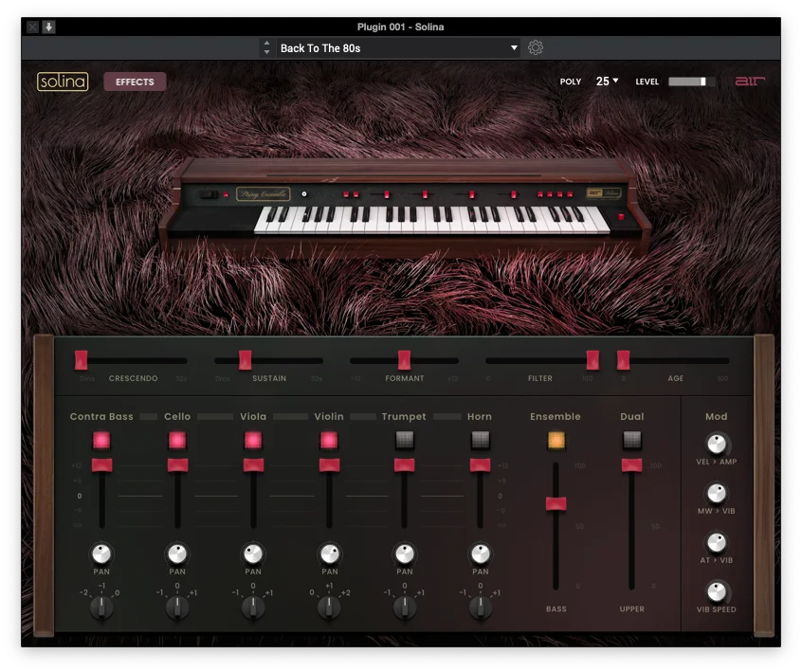802x672 pixels.
Task: Open the POLY voice count dropdown
Action: 607,82
